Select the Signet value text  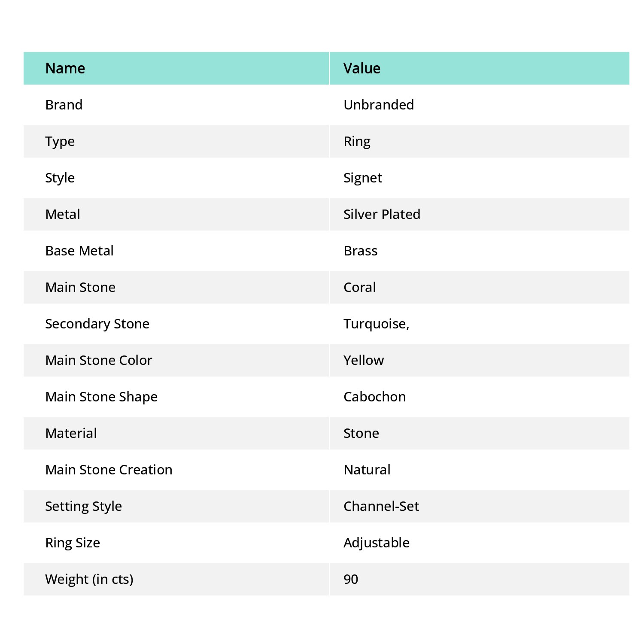coord(363,178)
